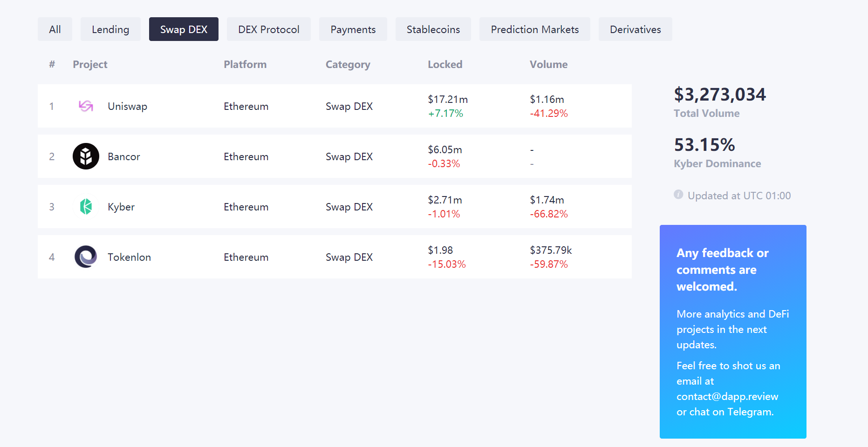
Task: Open the DEX Protocol tab
Action: pos(269,29)
